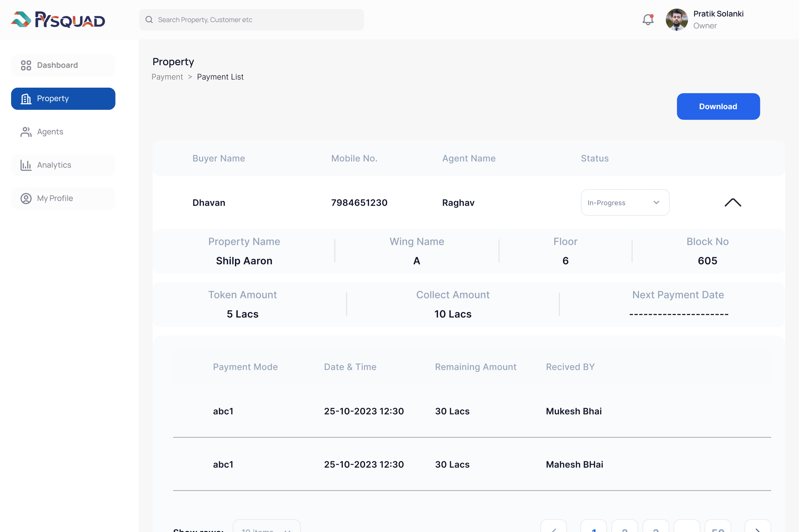Select the Payment List breadcrumb
The width and height of the screenshot is (799, 532).
click(x=220, y=77)
